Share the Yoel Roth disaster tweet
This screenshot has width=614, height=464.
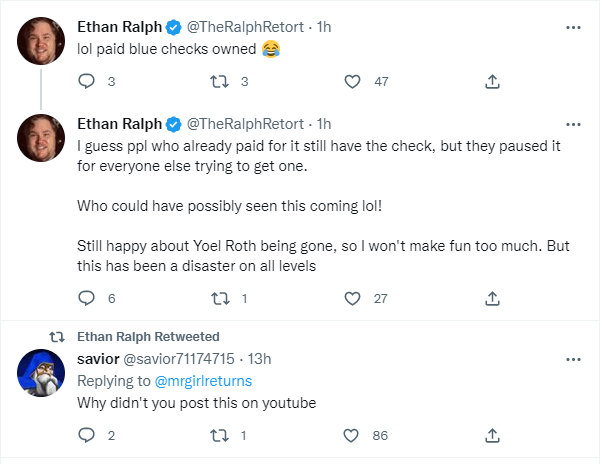click(492, 298)
